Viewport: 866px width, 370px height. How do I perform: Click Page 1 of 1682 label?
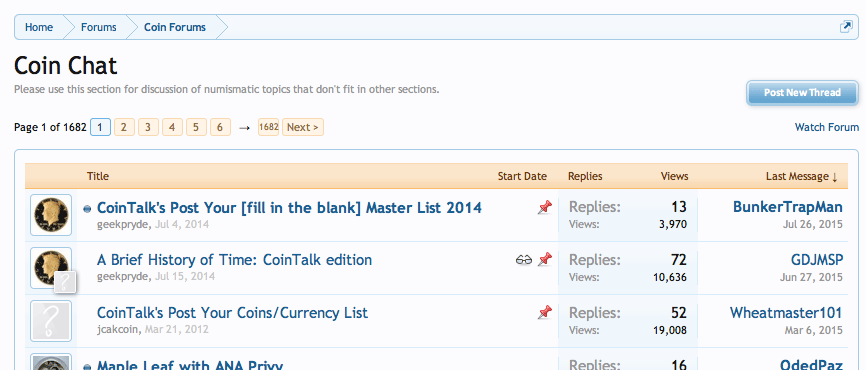coord(50,127)
